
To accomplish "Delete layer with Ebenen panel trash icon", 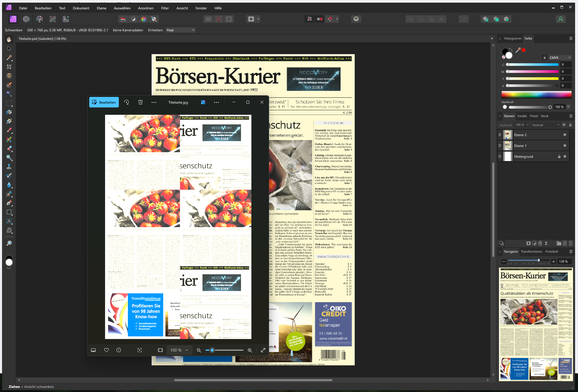I will tap(571, 243).
